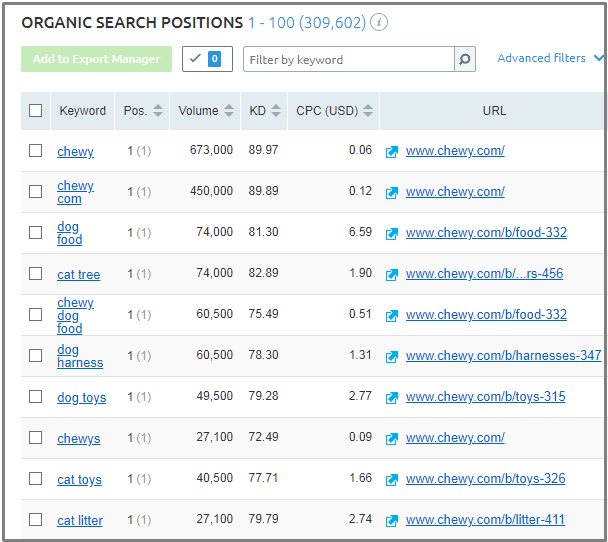Visit the www.chewy.com/b/...rs-456 URL

pyautogui.click(x=484, y=274)
